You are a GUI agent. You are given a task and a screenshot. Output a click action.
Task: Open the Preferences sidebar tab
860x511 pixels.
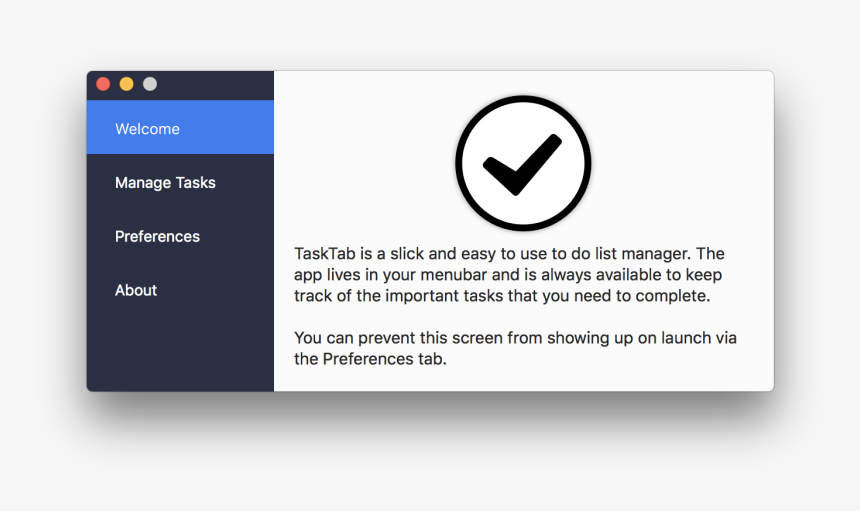(157, 237)
